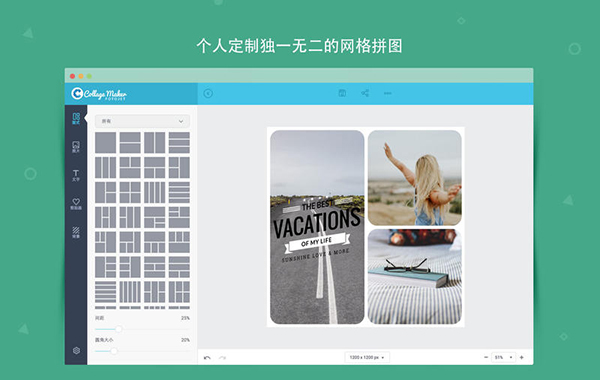Choose the two vertical columns layout
Viewport: 600px width, 380px height.
click(x=155, y=143)
